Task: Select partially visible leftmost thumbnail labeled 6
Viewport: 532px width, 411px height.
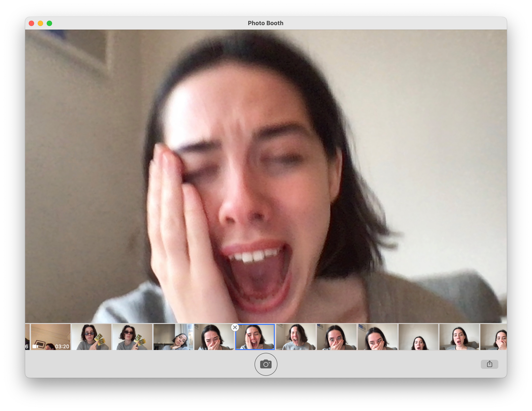Action: point(27,337)
